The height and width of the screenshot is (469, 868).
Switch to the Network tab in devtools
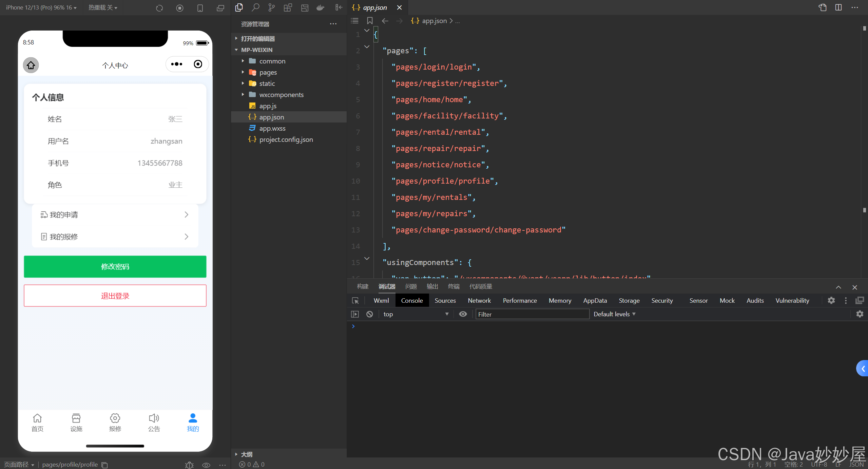[x=479, y=301]
